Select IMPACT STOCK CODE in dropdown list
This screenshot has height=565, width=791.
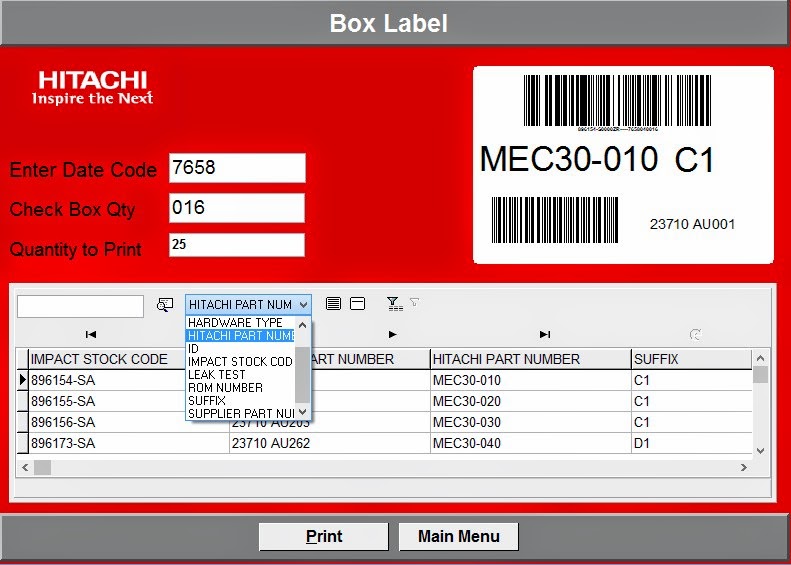tap(241, 362)
